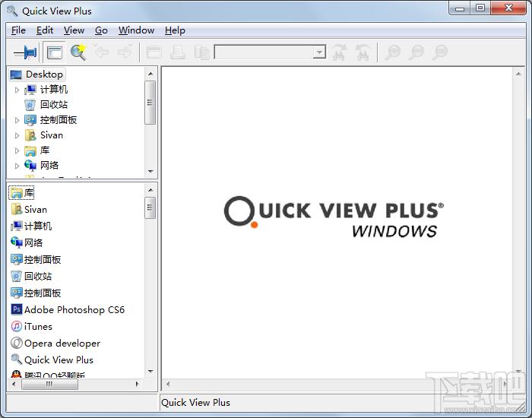Image resolution: width=532 pixels, height=418 pixels.
Task: Click the Photoshop Ps icon in file list
Action: tap(16, 309)
